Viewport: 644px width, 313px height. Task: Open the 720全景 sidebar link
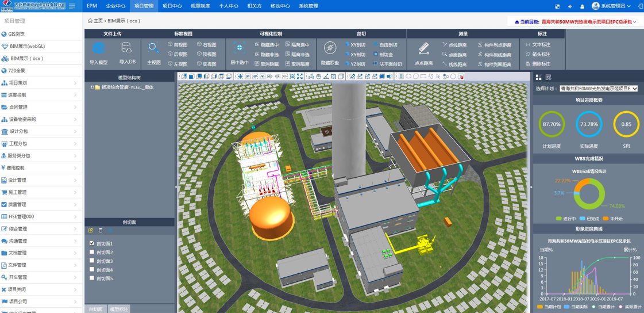coord(17,71)
